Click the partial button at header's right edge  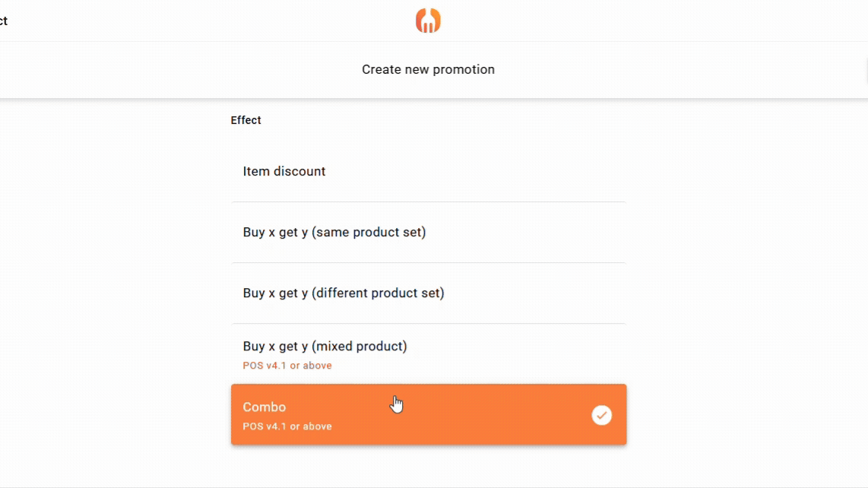click(866, 69)
